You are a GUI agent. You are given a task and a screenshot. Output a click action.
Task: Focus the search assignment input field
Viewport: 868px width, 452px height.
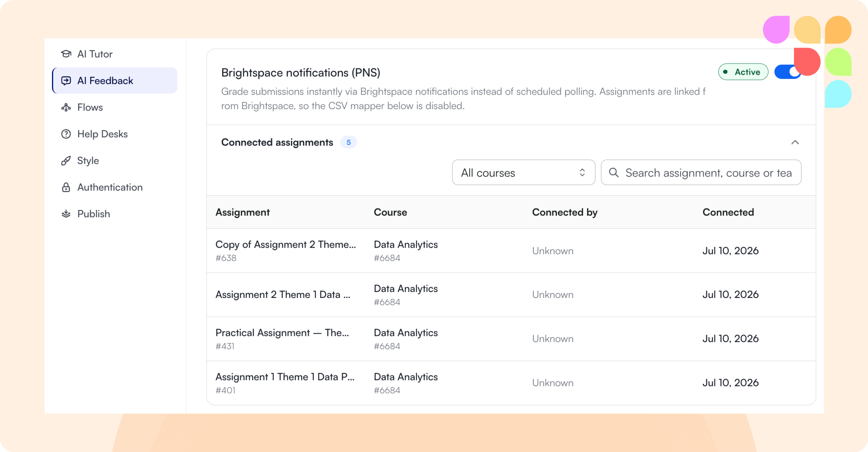(x=701, y=172)
